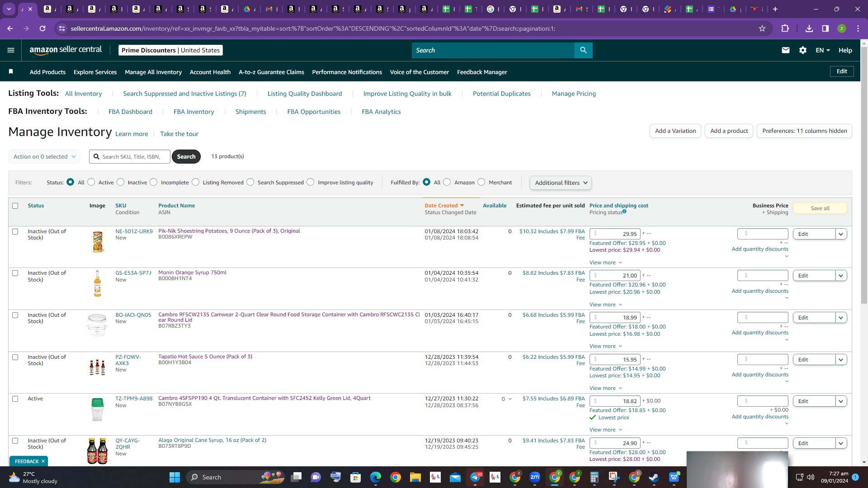Go to Account Health
The width and height of the screenshot is (868, 488).
click(x=210, y=72)
